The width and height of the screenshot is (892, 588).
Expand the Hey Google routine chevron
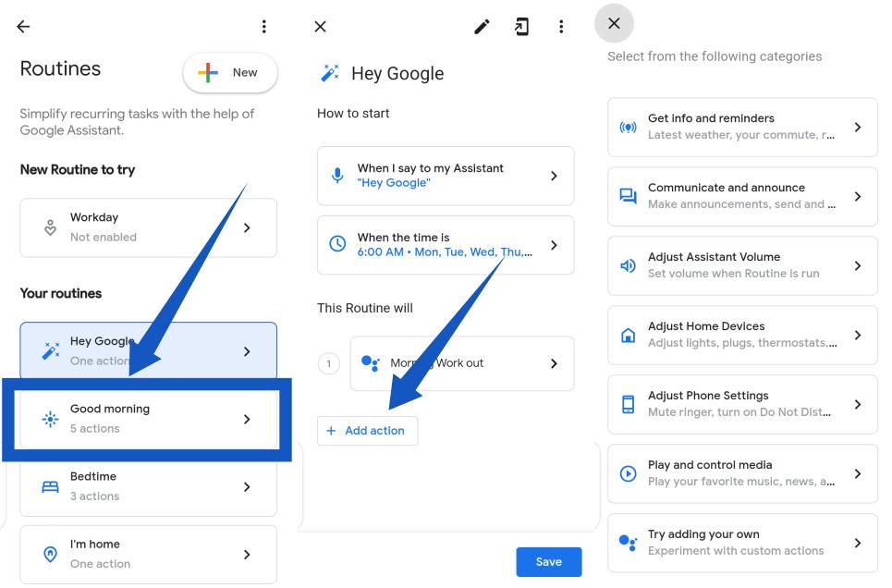coord(247,351)
